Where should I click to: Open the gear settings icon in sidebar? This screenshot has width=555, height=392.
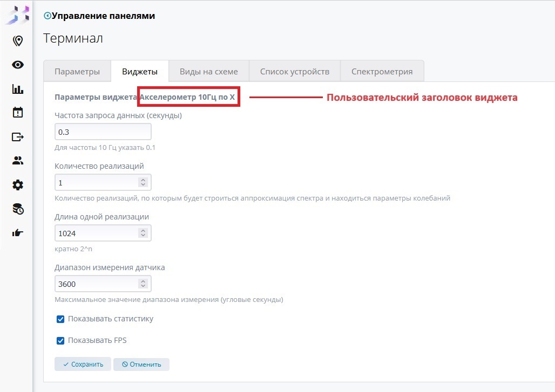coord(18,185)
